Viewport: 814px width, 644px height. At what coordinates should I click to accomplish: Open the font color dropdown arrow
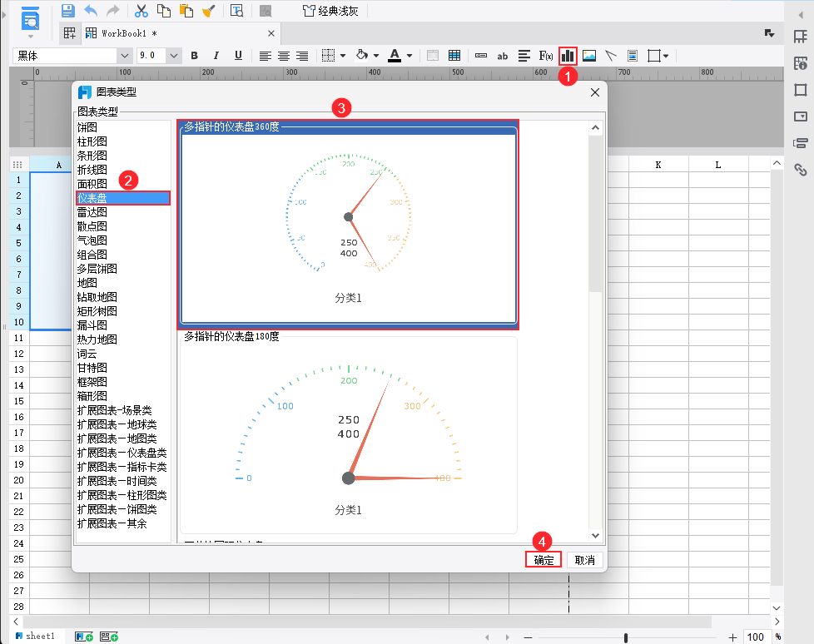click(407, 55)
